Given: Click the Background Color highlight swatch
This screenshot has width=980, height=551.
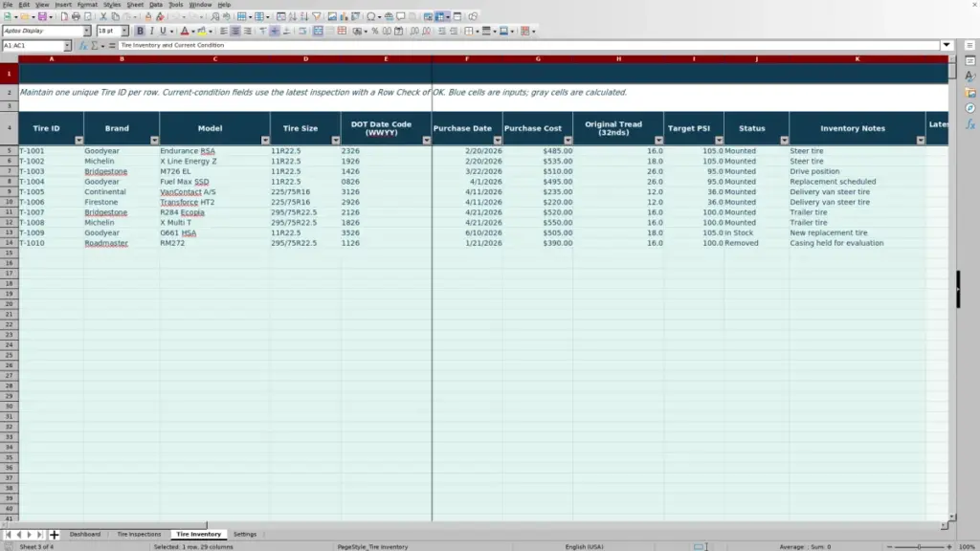Looking at the screenshot, I should (202, 32).
